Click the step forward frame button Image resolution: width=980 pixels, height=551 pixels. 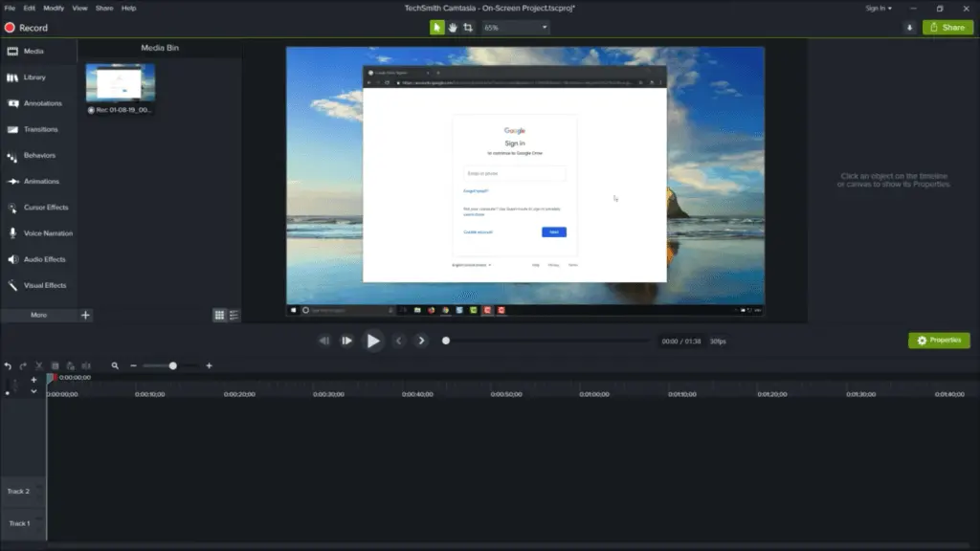[346, 342]
